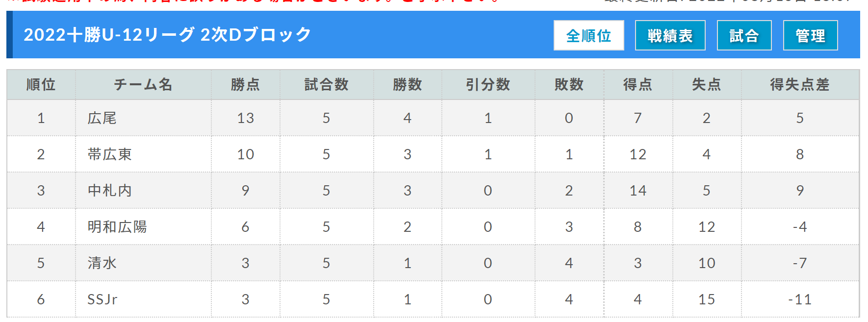This screenshot has height=322, width=868.
Task: Select team 中札内 in the standings
Action: tap(109, 191)
